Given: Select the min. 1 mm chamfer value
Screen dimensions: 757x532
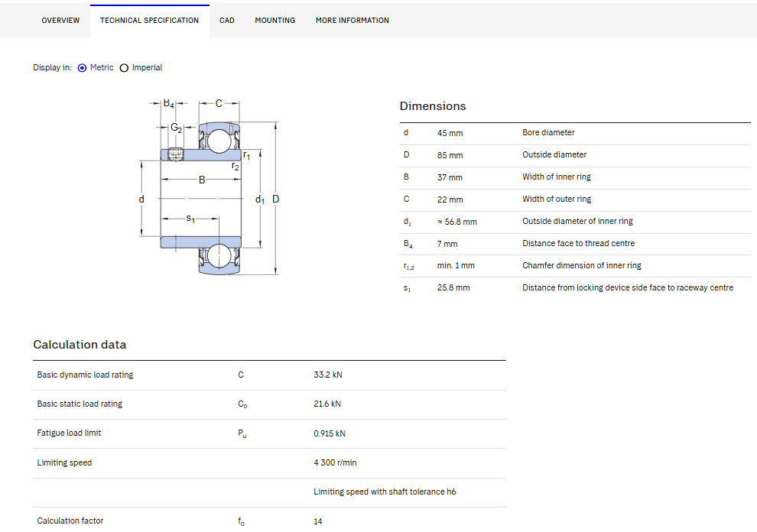Looking at the screenshot, I should 456,265.
